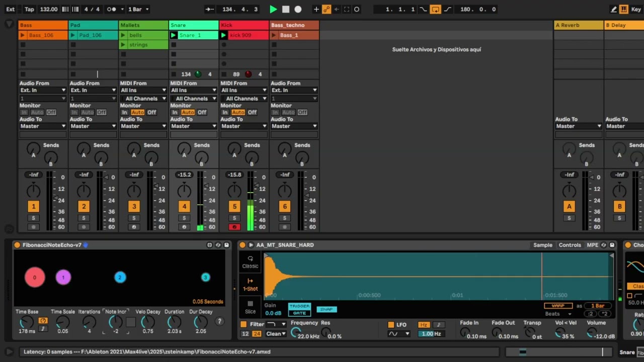Switch to Simpler Controls tab

click(570, 245)
